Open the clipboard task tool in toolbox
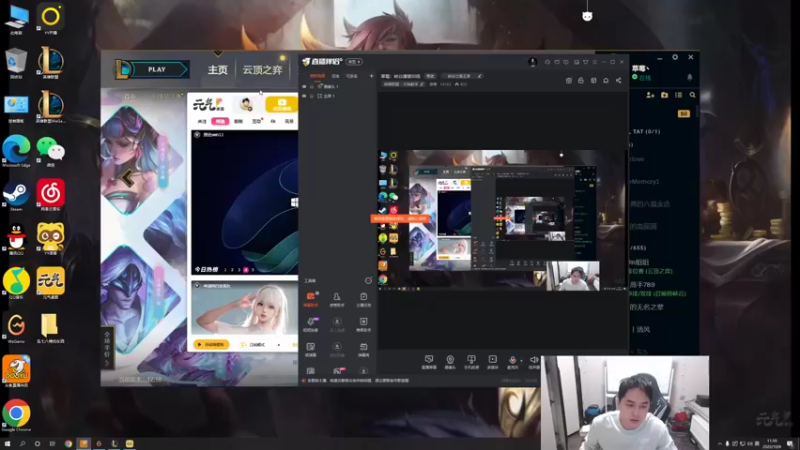Viewport: 800px width, 450px height. pos(363,299)
